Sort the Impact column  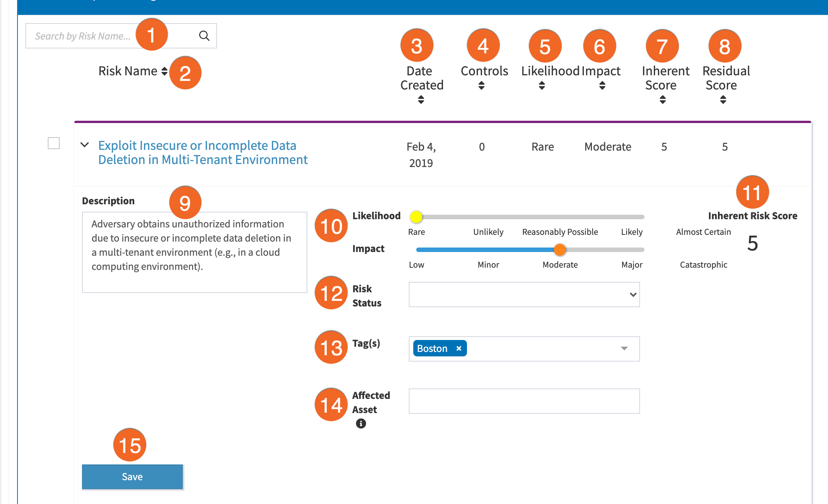(602, 85)
